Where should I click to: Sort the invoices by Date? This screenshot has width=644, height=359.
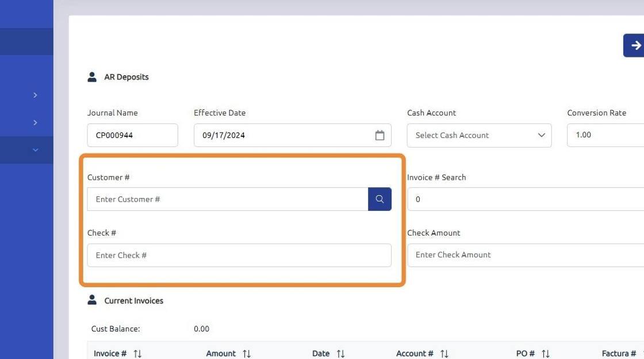pos(340,354)
